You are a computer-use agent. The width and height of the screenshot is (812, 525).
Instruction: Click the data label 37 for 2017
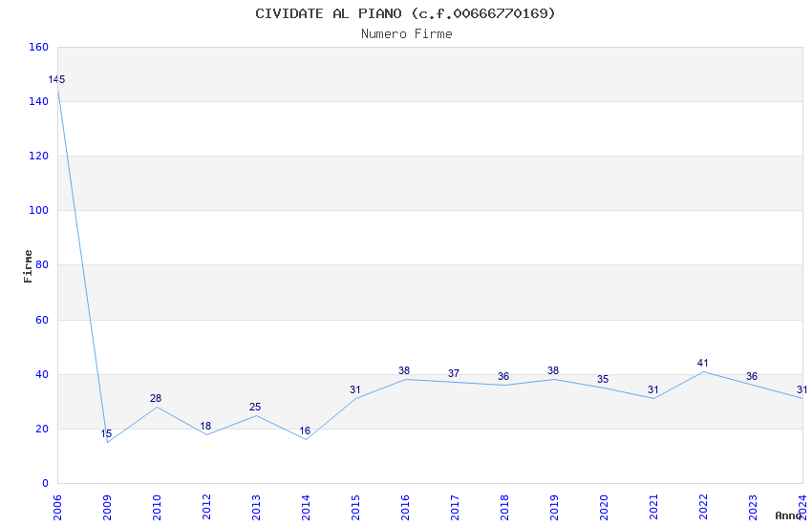click(x=454, y=373)
